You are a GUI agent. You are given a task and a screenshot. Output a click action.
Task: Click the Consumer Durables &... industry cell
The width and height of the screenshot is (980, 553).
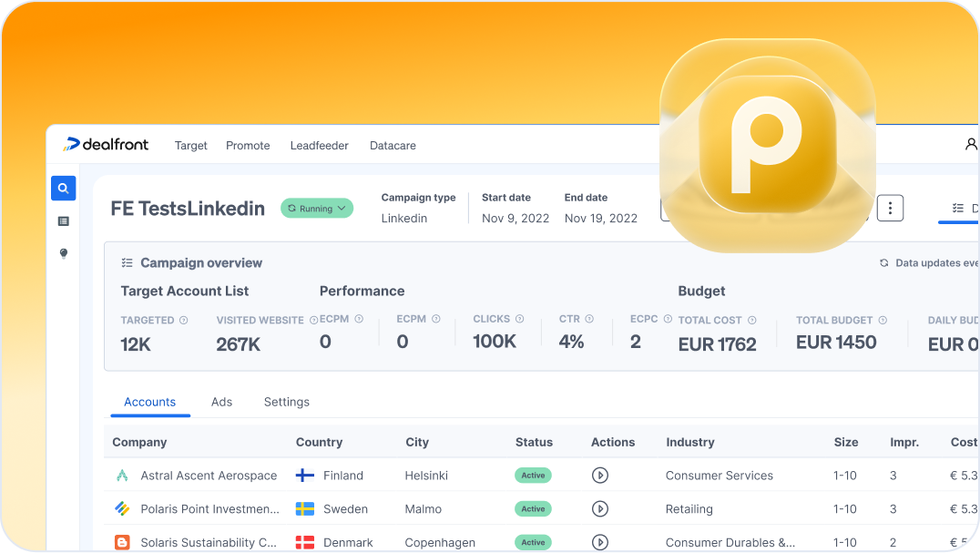[x=730, y=542]
